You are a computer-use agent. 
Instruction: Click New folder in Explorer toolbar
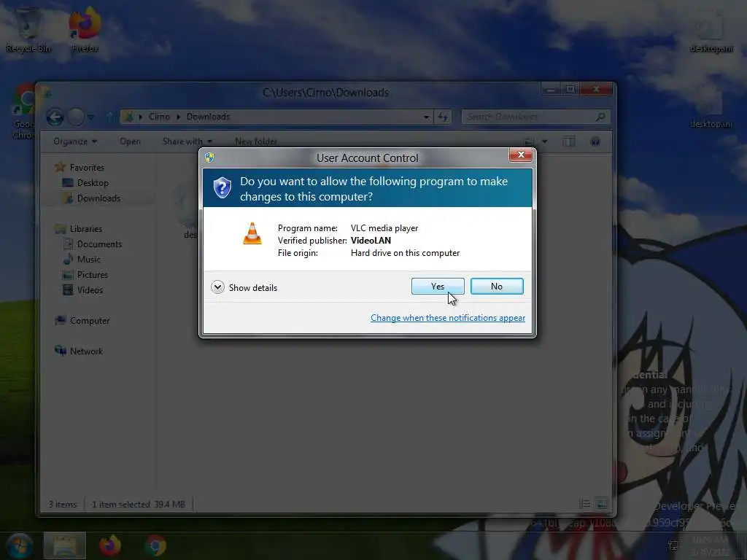[255, 141]
